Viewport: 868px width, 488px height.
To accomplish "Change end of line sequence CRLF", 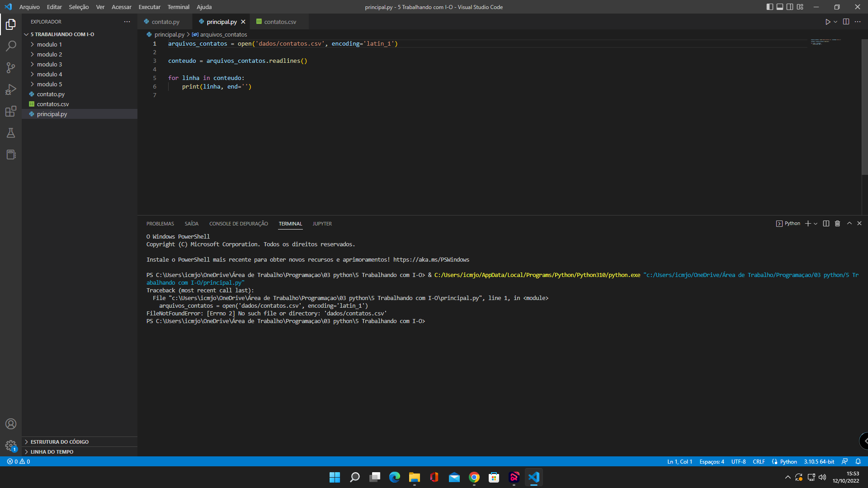I will click(x=759, y=461).
